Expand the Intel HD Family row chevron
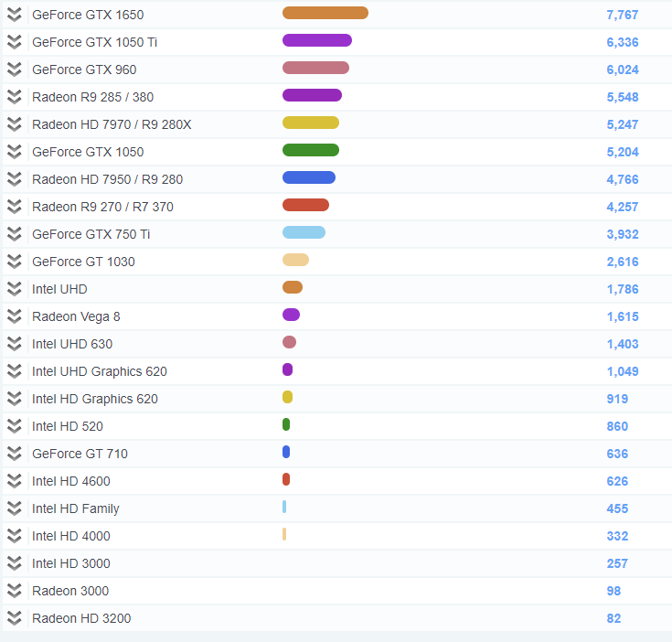The width and height of the screenshot is (672, 642). click(x=14, y=508)
